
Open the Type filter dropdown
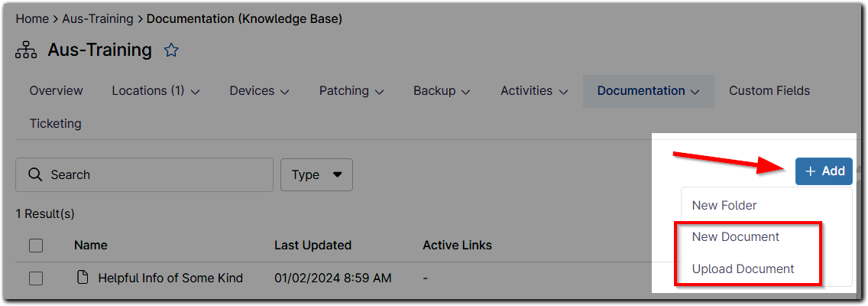tap(316, 174)
